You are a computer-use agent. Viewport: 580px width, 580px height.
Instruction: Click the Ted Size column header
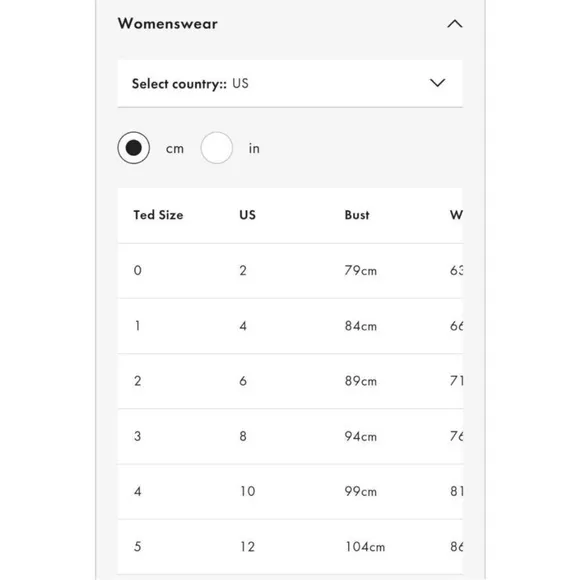click(x=158, y=215)
